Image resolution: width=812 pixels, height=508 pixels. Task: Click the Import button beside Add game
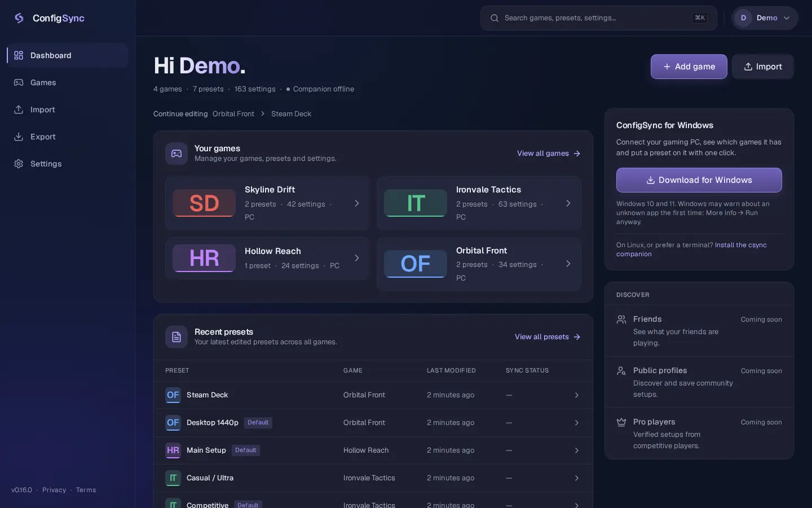[763, 67]
